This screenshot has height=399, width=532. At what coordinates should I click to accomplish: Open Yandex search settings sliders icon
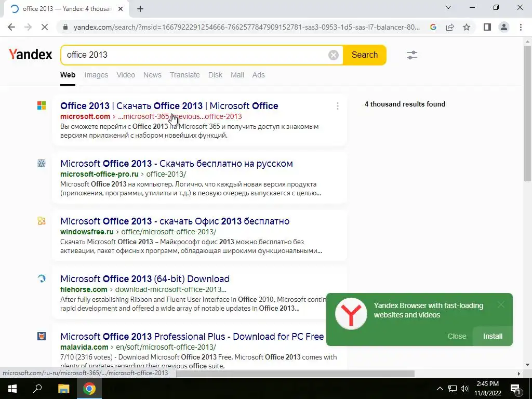(412, 55)
